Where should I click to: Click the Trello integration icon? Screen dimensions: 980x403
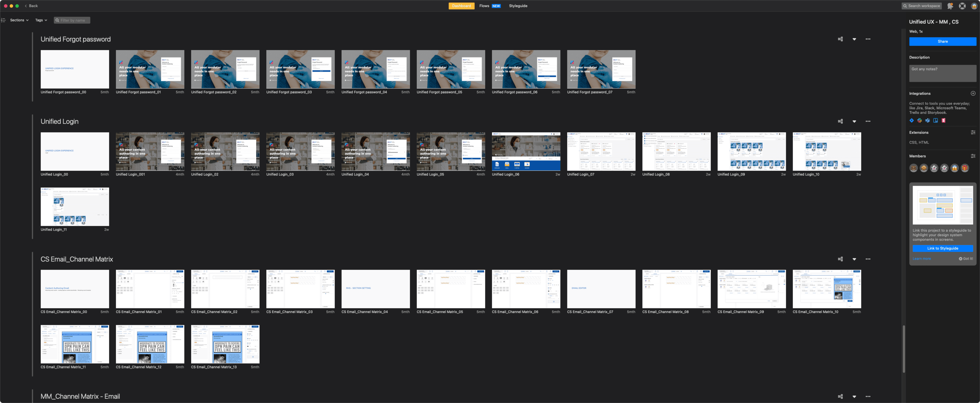click(x=936, y=121)
